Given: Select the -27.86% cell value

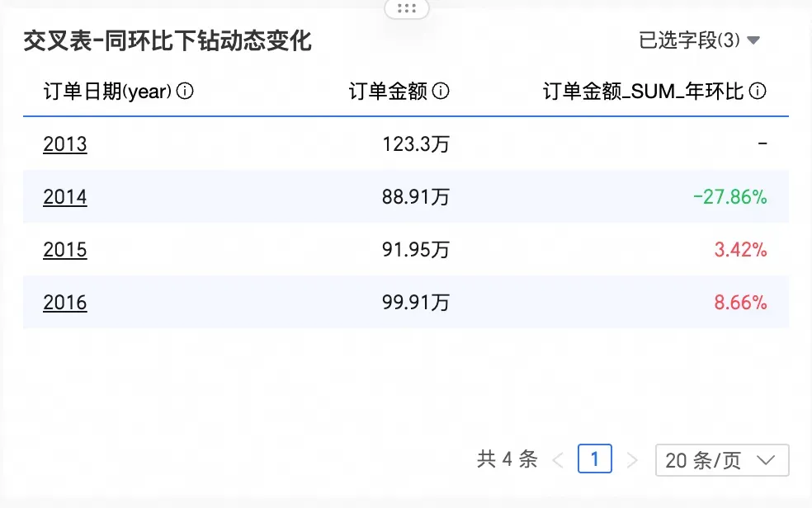Looking at the screenshot, I should 729,196.
